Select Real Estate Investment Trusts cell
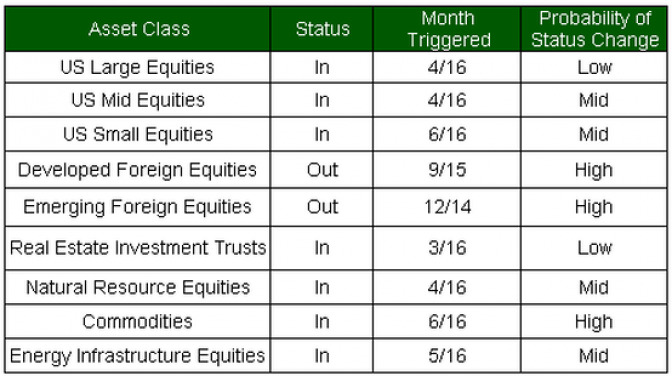This screenshot has width=672, height=376. 138,248
